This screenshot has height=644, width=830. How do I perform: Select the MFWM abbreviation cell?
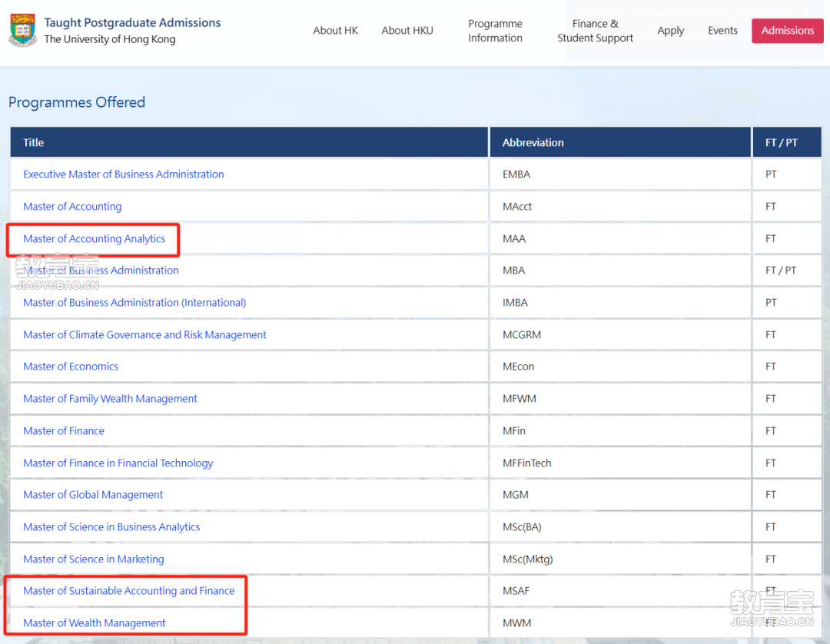click(620, 399)
